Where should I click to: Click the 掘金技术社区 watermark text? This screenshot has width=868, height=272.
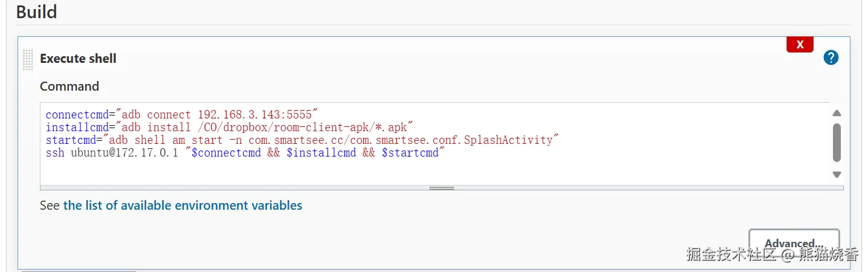[731, 254]
